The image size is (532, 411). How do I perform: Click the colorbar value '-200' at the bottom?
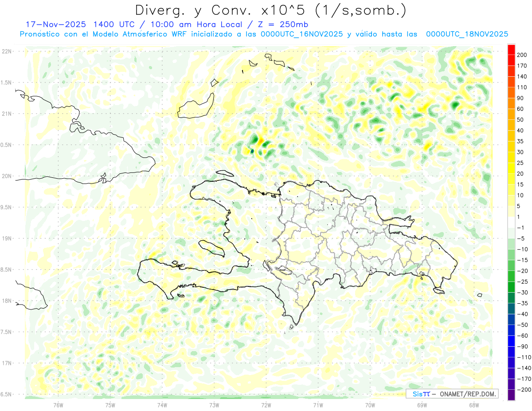click(524, 389)
